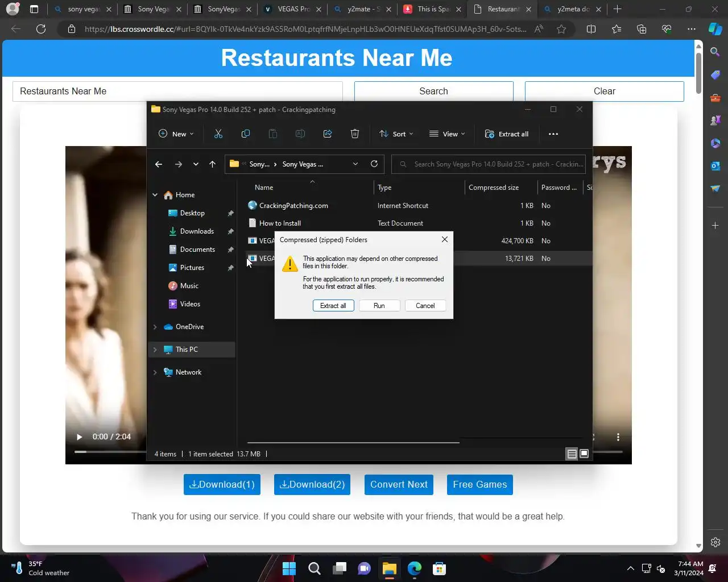This screenshot has height=582, width=728.
Task: Open Windows Start menu
Action: (x=289, y=568)
